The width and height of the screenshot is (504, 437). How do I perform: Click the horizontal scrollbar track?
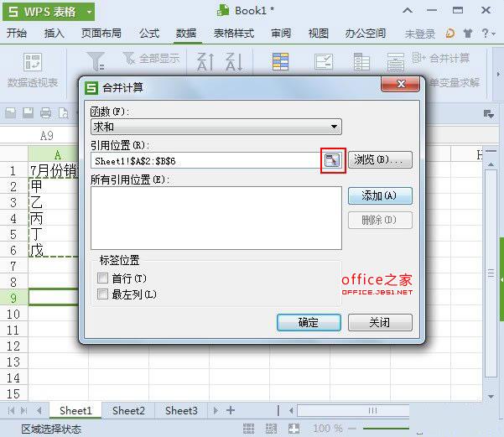click(354, 411)
